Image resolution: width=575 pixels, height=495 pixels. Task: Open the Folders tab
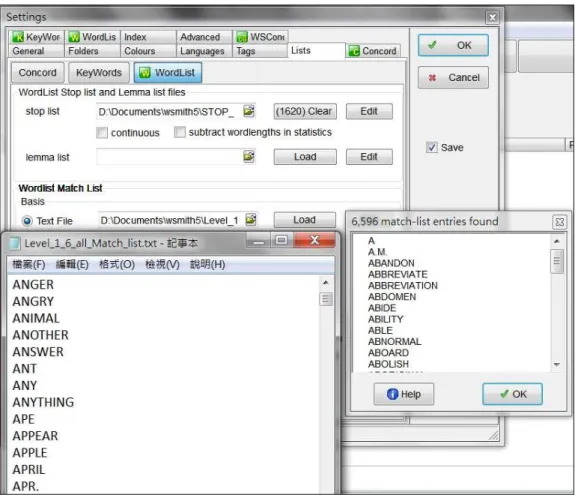pyautogui.click(x=92, y=51)
